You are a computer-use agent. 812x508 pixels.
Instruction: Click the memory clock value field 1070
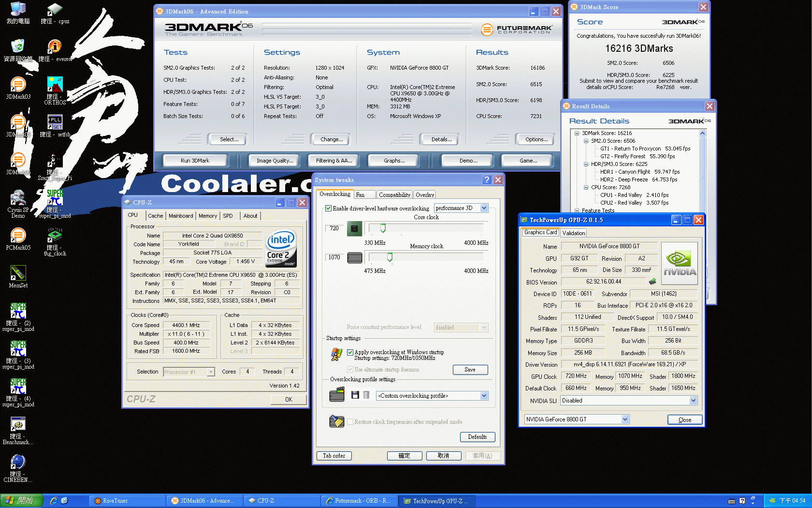334,257
